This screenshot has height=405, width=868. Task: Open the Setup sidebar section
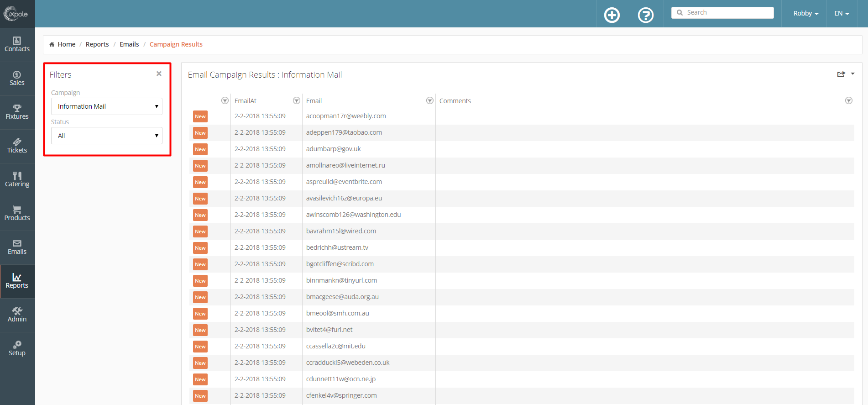17,349
